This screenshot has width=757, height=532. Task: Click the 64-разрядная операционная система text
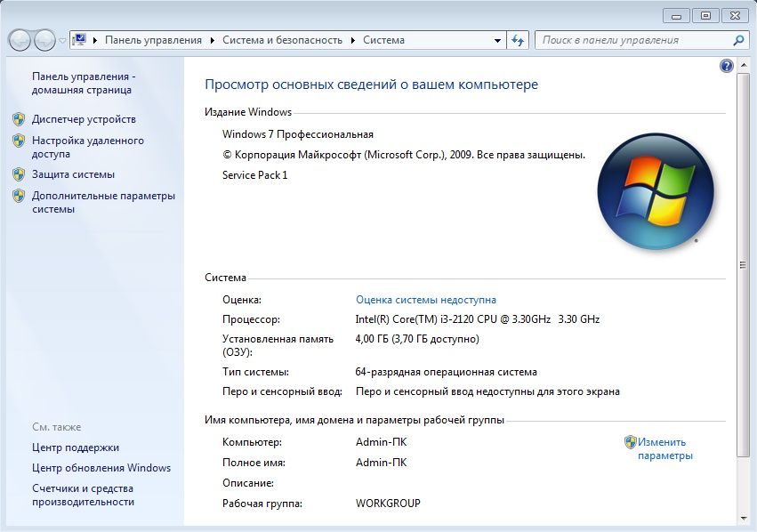446,372
